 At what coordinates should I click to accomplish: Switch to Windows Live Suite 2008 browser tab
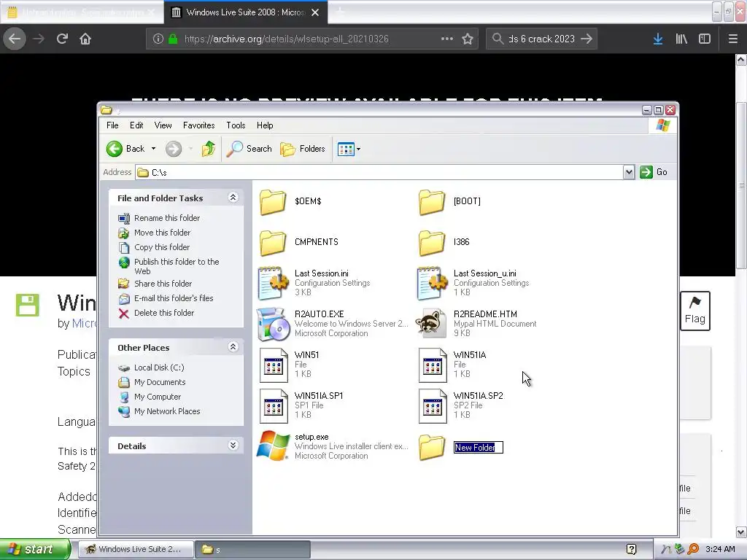(x=245, y=12)
